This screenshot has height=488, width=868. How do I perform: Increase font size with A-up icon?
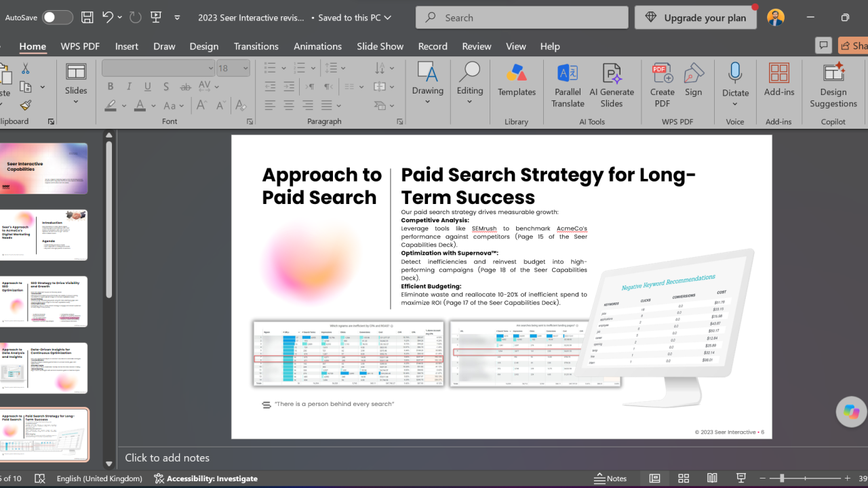(x=201, y=105)
